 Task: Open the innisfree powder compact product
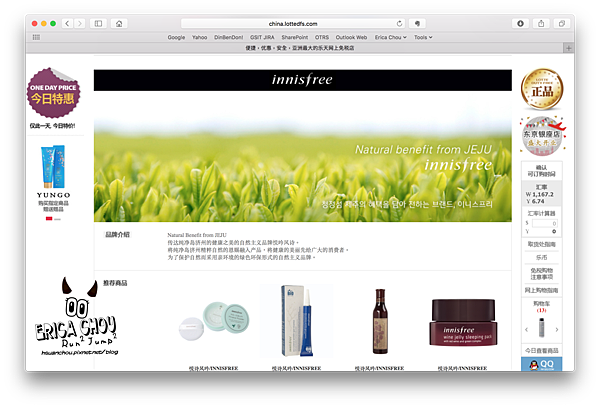[214, 321]
